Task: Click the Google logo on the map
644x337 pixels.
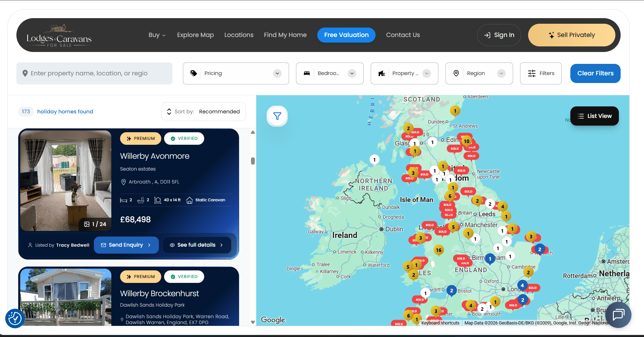Action: tap(273, 320)
